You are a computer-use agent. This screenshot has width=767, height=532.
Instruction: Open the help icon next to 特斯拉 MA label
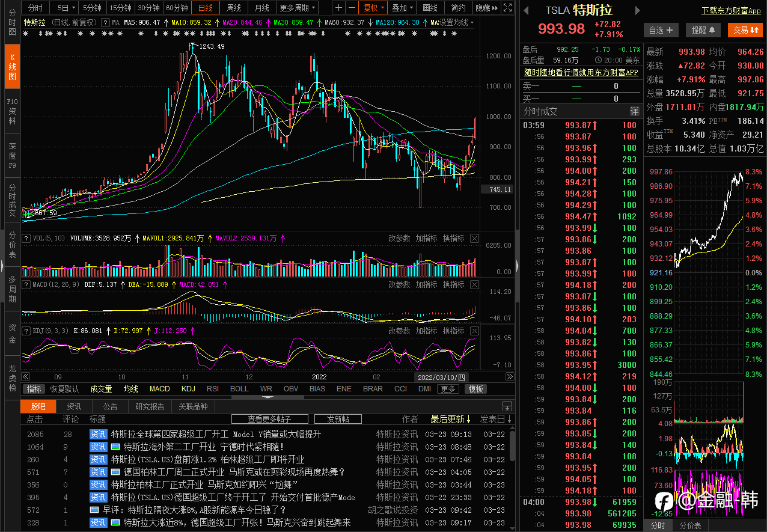[105, 22]
